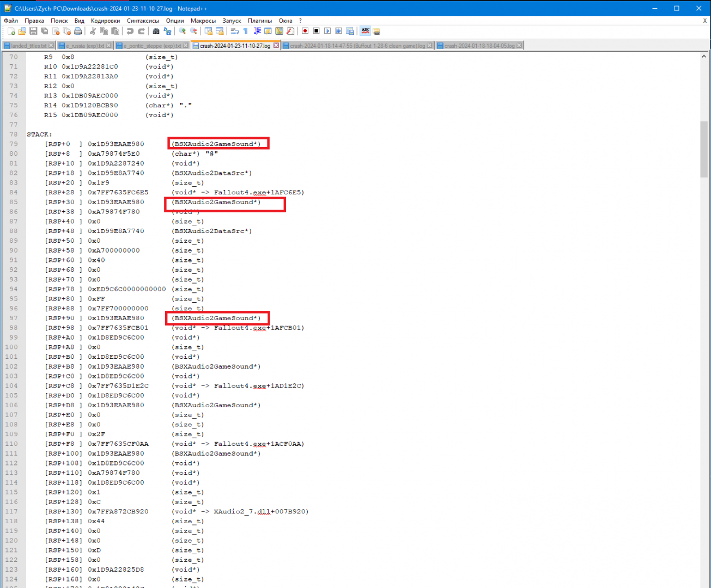Click the New file toolbar icon
This screenshot has width=711, height=588.
pos(11,31)
